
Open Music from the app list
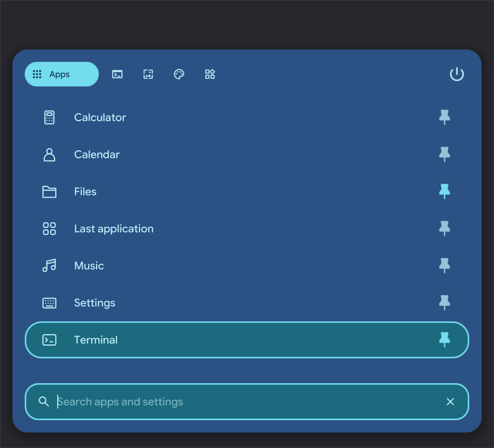247,266
